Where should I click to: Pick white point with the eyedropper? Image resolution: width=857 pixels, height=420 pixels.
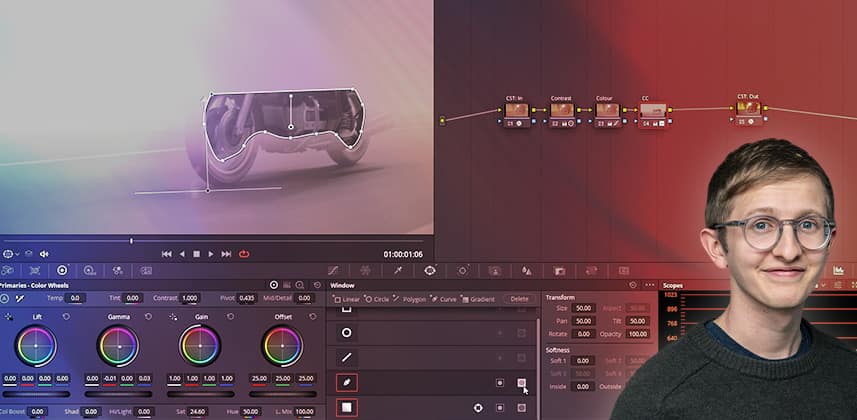point(20,299)
